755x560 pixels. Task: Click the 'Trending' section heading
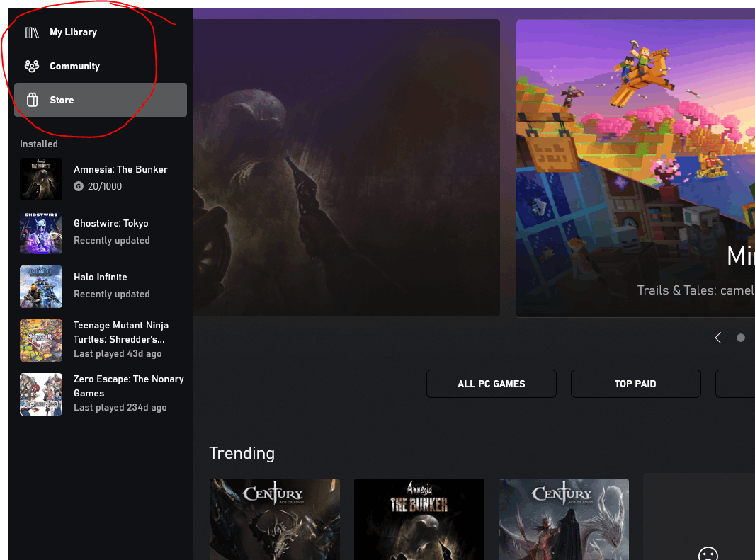(x=242, y=453)
